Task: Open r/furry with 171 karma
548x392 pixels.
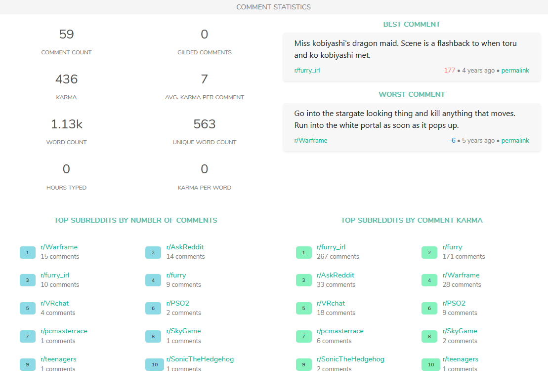Action: (x=452, y=247)
